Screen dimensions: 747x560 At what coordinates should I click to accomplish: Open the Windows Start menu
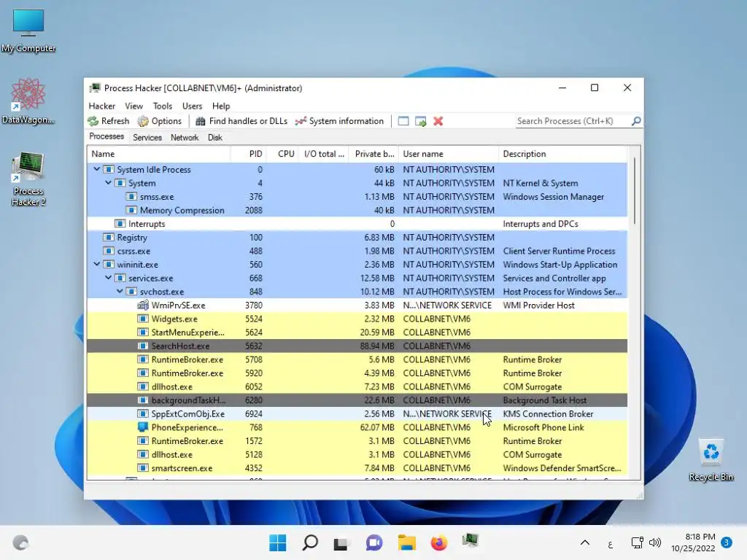278,542
